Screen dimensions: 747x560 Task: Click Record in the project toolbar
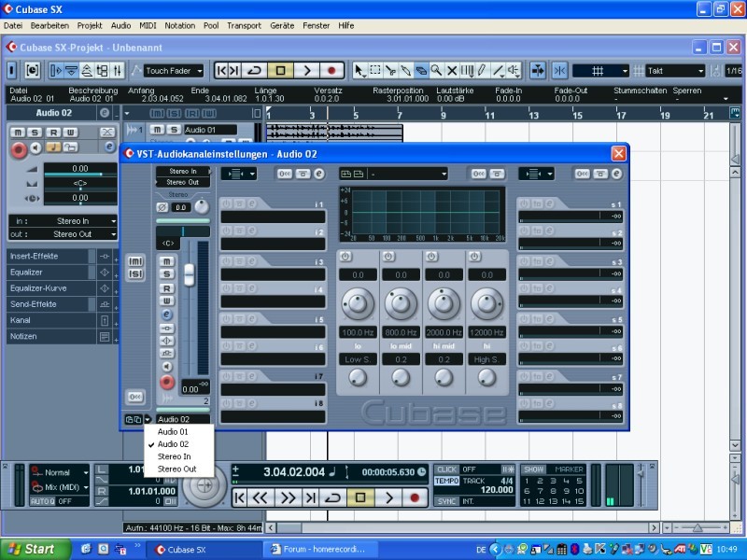(331, 71)
